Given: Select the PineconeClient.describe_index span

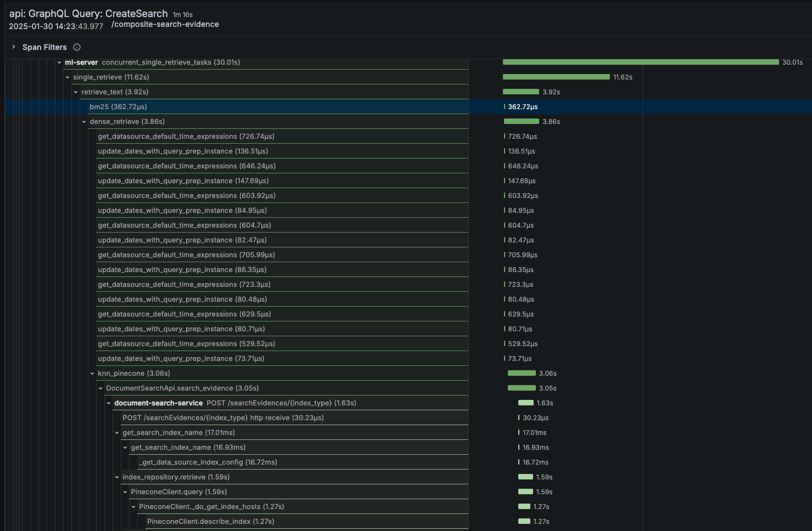Looking at the screenshot, I should (210, 522).
